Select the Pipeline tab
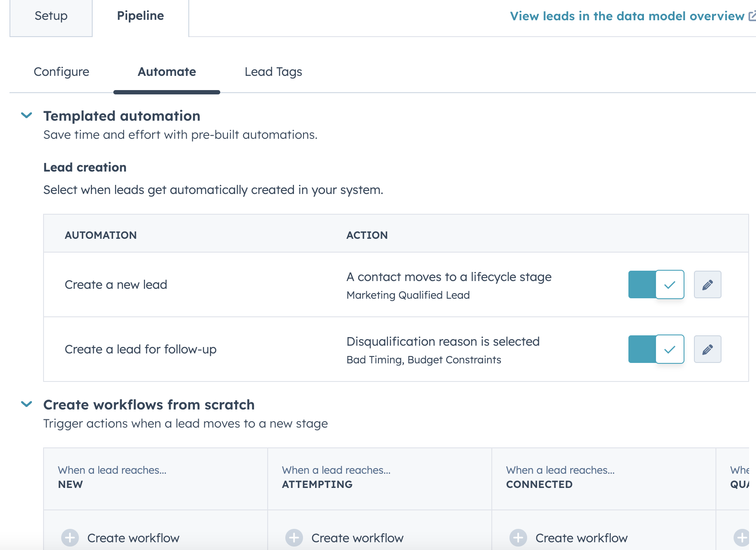The height and width of the screenshot is (550, 756). coord(141,16)
